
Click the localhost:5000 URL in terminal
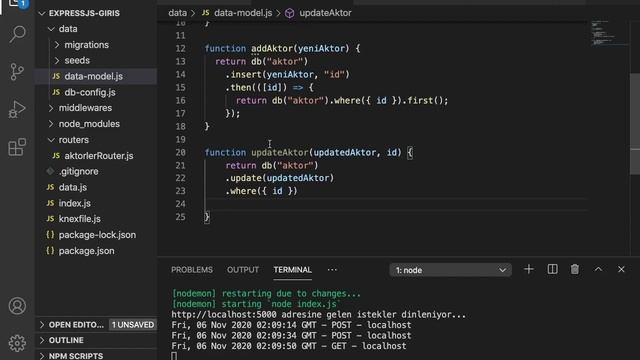pos(224,315)
